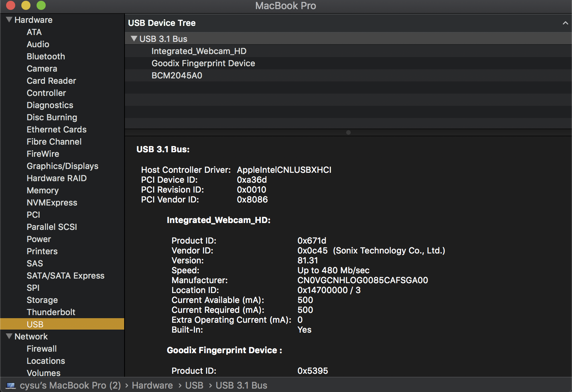Click the Hardware category label

click(34, 20)
